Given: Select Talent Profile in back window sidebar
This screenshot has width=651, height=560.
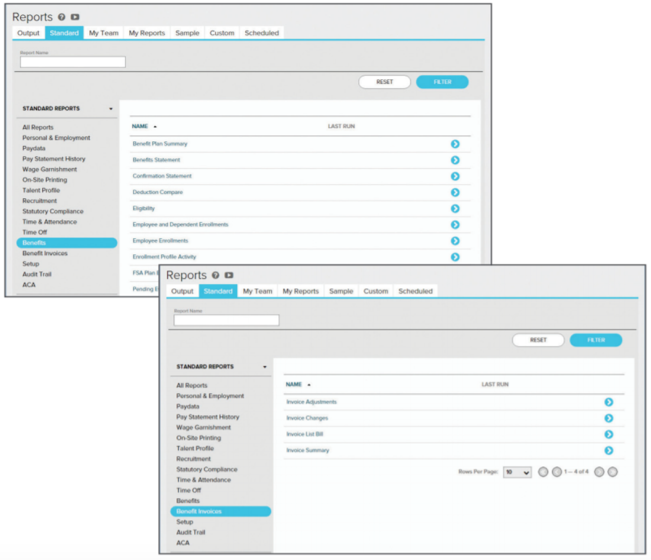Looking at the screenshot, I should click(x=41, y=190).
